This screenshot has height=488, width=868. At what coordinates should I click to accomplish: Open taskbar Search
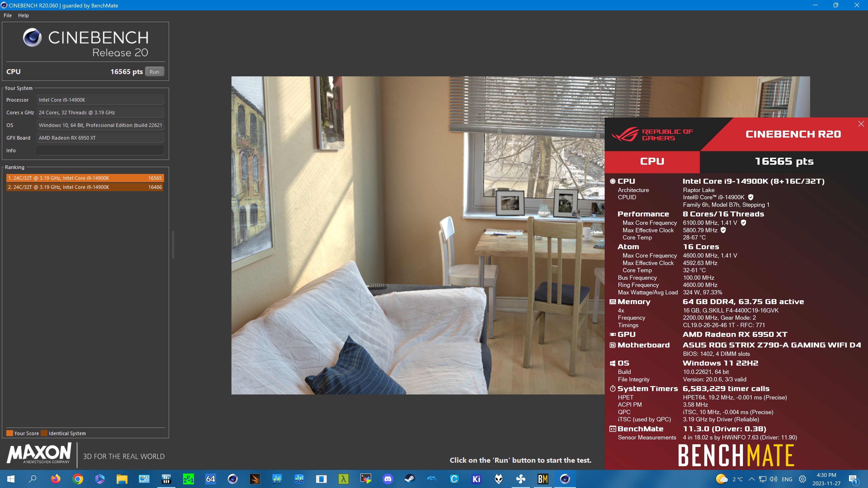(x=33, y=479)
